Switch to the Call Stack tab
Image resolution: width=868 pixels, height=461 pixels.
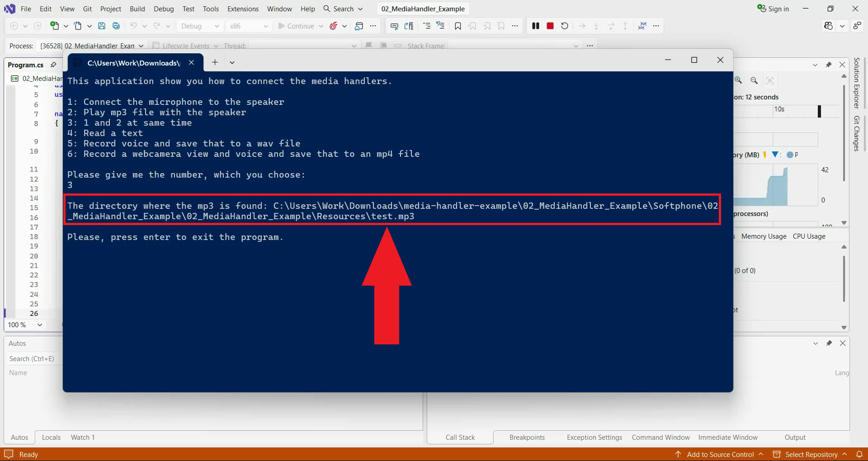coord(460,437)
